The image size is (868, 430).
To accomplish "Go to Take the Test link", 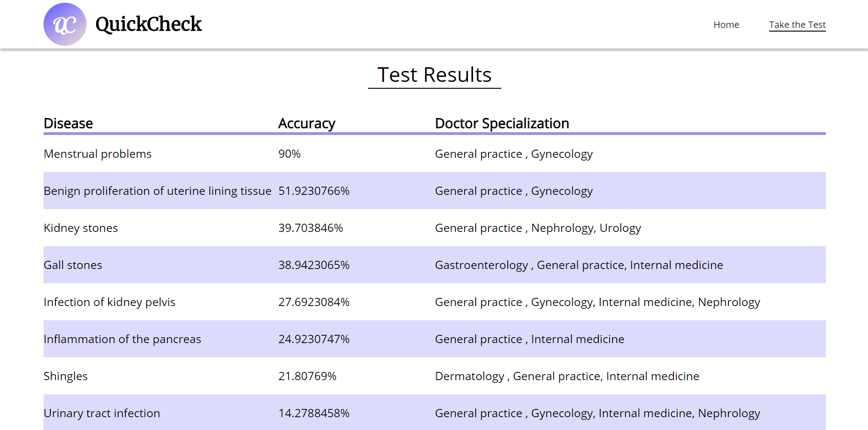I will 797,25.
